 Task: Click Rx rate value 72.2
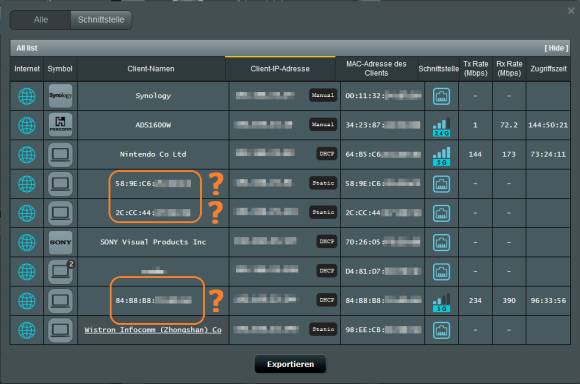click(509, 125)
